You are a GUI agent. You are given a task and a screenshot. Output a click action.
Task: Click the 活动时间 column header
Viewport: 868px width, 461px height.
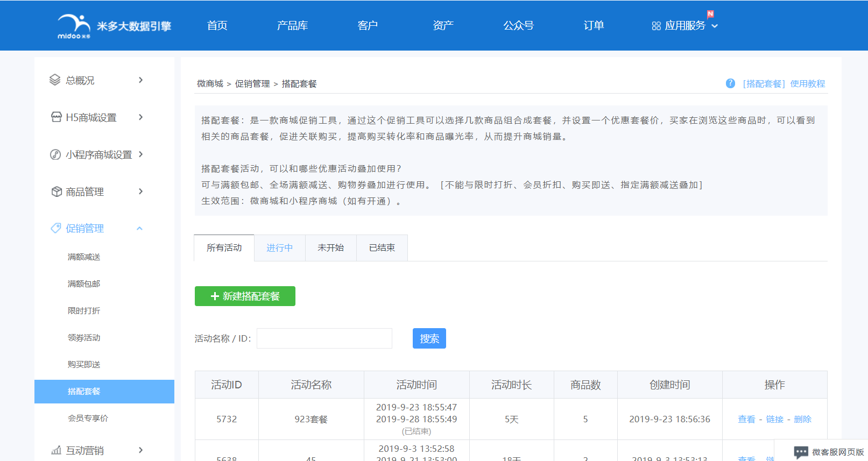[x=417, y=385]
